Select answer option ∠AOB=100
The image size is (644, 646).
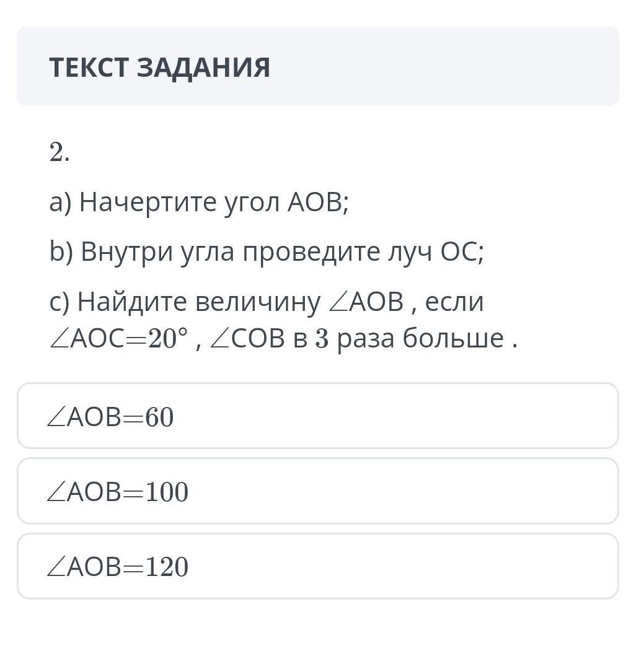coord(317,491)
